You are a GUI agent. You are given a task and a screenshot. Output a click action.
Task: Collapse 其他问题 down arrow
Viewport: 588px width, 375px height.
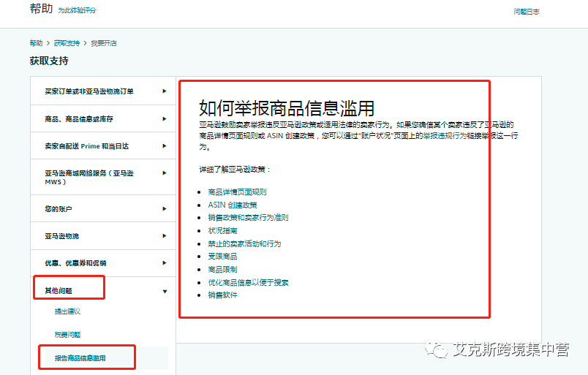tap(165, 292)
